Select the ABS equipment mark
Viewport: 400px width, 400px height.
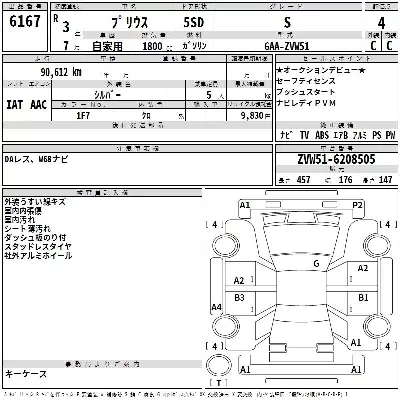pos(322,135)
